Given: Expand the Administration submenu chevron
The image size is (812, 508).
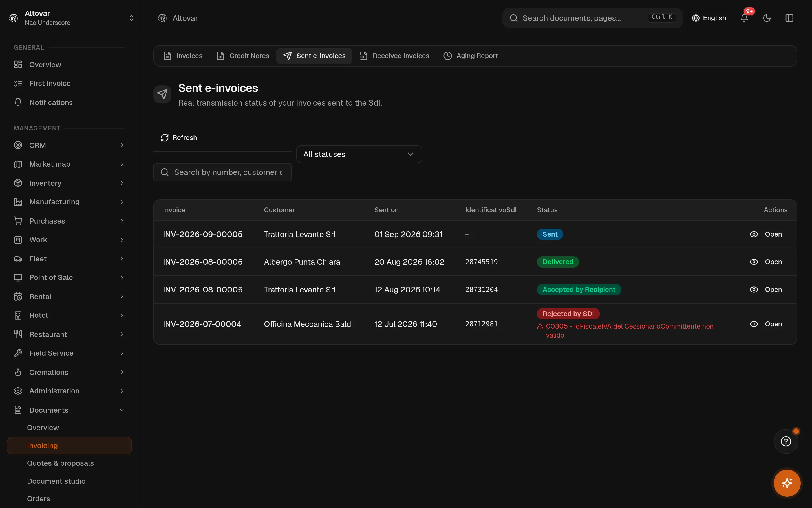Looking at the screenshot, I should 122,391.
